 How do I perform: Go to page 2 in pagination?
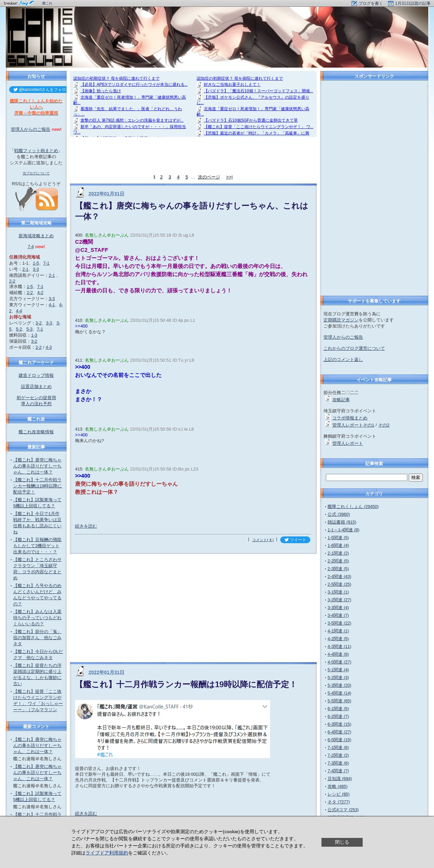[x=161, y=177]
